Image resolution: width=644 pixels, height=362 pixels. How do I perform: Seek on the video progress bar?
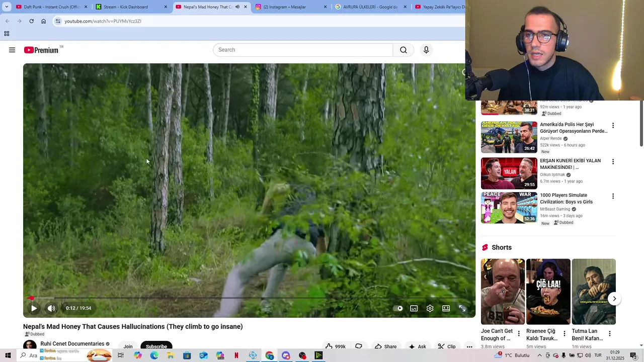point(249,298)
